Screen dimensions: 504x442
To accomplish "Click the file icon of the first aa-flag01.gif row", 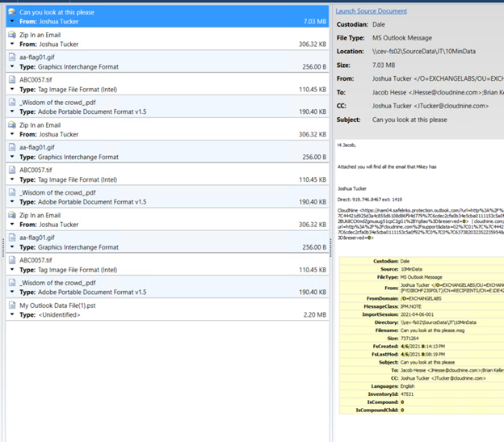I will (12, 57).
